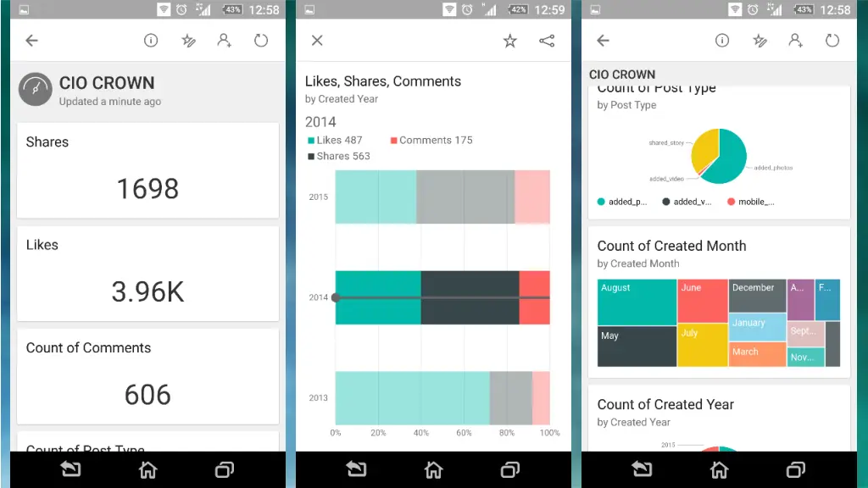Tap the yellow shared_story pie slice
This screenshot has width=868, height=488.
pos(704,149)
